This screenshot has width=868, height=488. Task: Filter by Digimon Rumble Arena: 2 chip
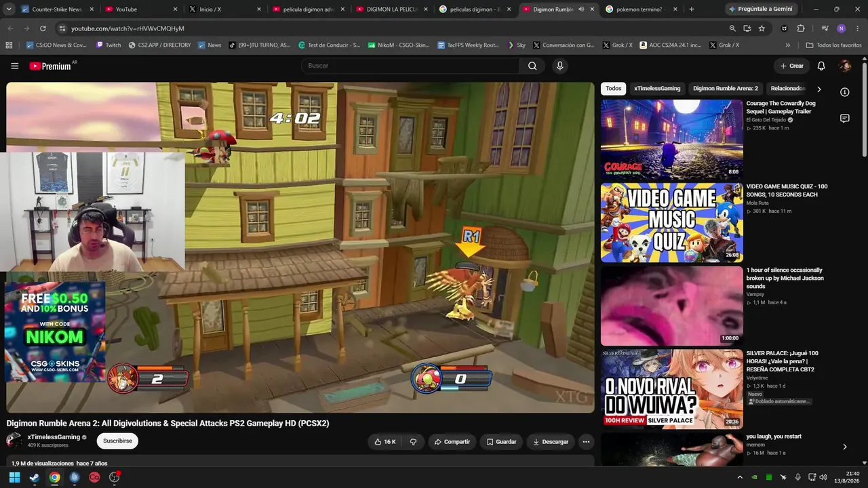point(726,89)
